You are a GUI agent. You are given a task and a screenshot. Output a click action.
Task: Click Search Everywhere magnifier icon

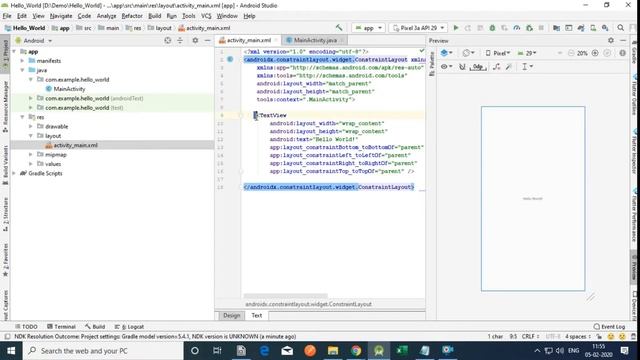point(620,28)
